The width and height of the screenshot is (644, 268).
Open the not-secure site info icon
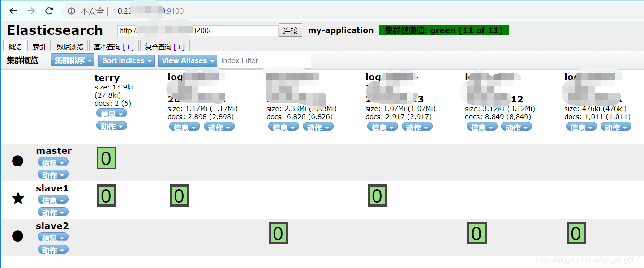tap(72, 11)
